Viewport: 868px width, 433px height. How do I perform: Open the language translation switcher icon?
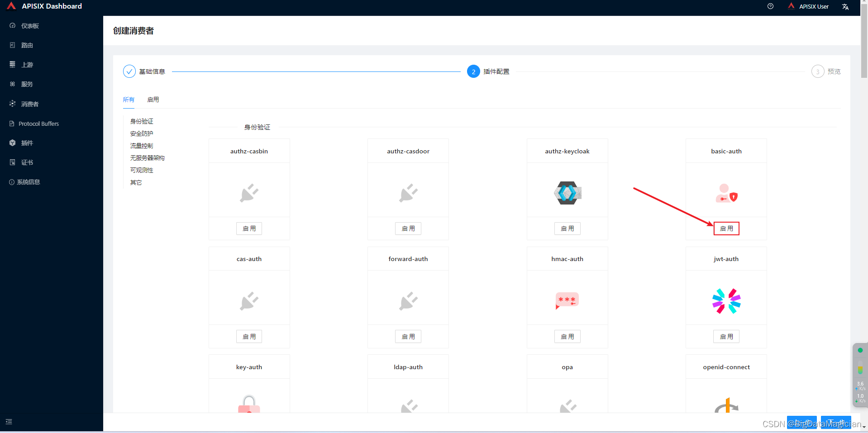point(845,6)
